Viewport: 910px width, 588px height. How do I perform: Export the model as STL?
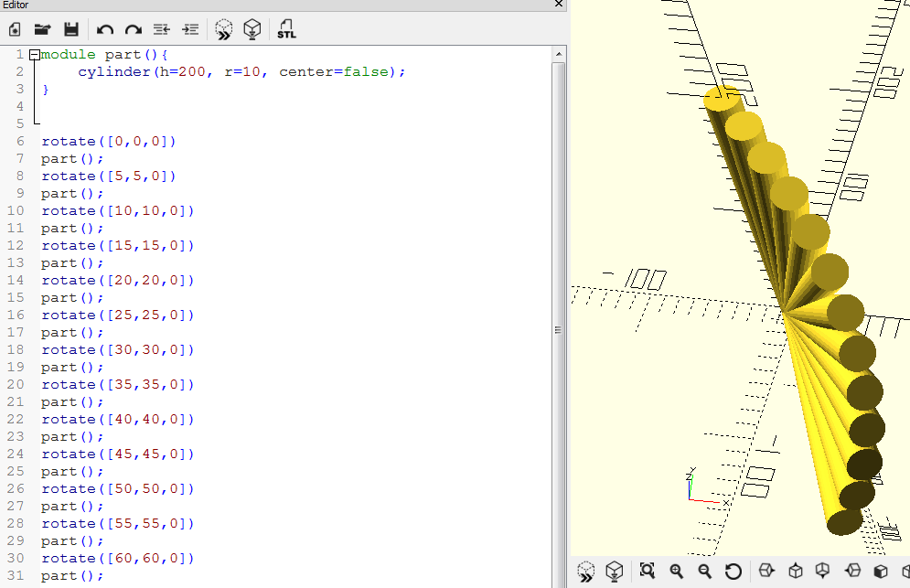tap(286, 30)
